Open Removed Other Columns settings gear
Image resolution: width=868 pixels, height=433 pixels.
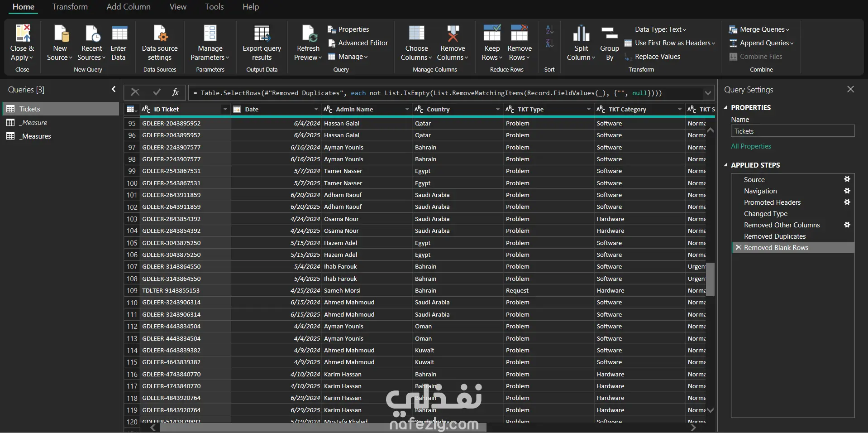pos(847,225)
